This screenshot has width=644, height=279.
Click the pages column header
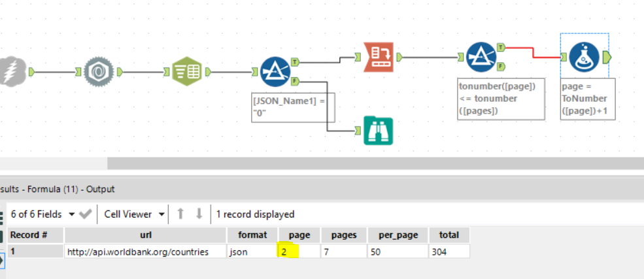pos(344,235)
